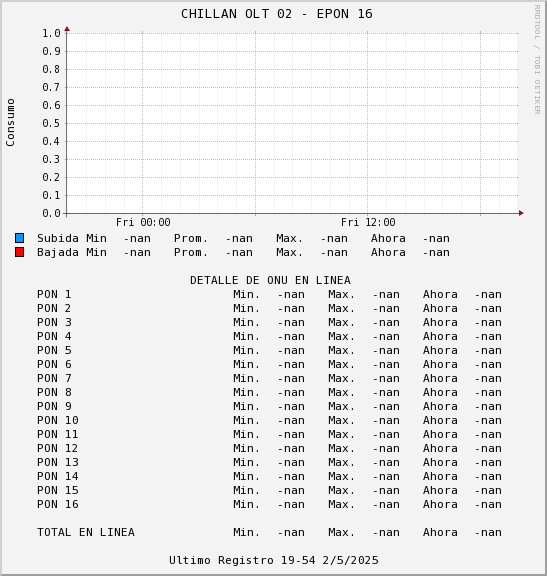547x576 pixels.
Task: Click the Fri 00:00 time axis label
Action: tap(143, 222)
